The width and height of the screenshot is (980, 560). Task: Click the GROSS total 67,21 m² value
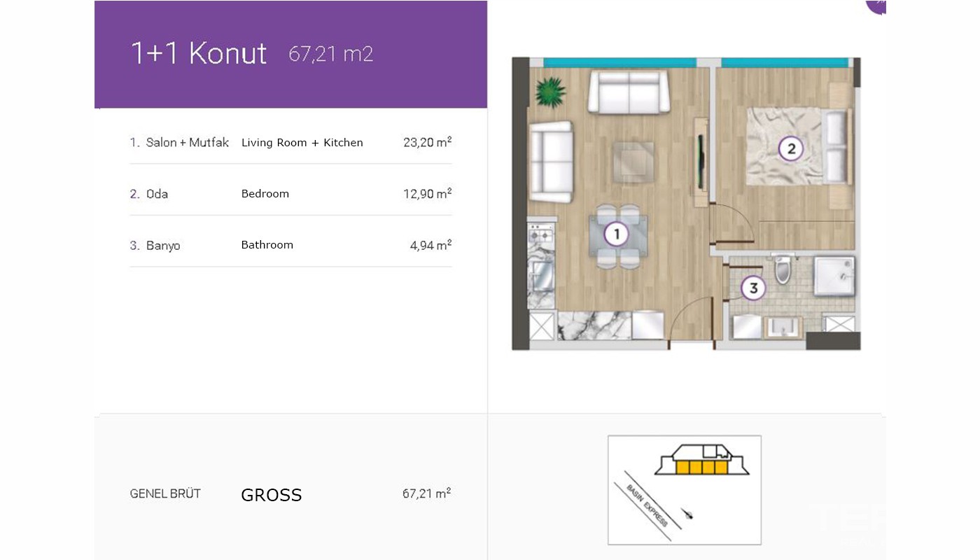[426, 493]
